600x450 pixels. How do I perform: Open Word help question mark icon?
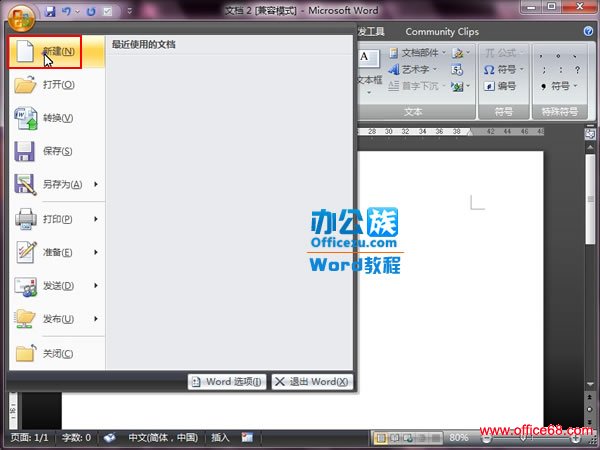[589, 31]
